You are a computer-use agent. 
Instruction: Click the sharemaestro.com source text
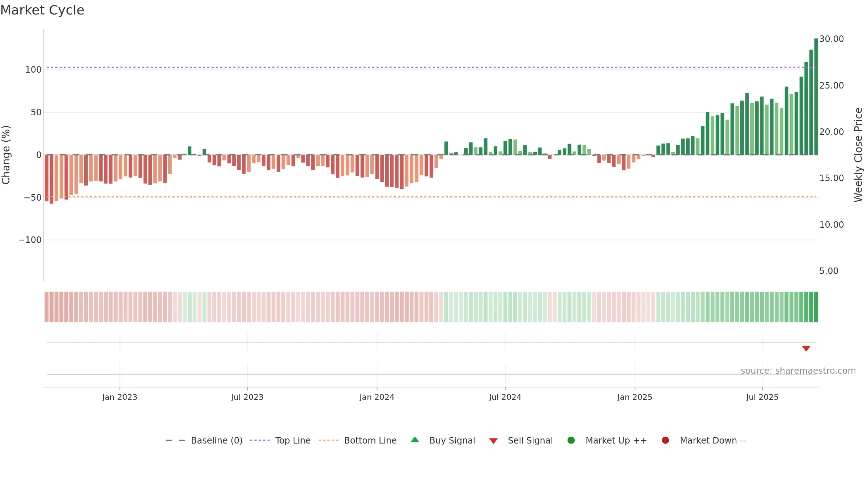798,371
